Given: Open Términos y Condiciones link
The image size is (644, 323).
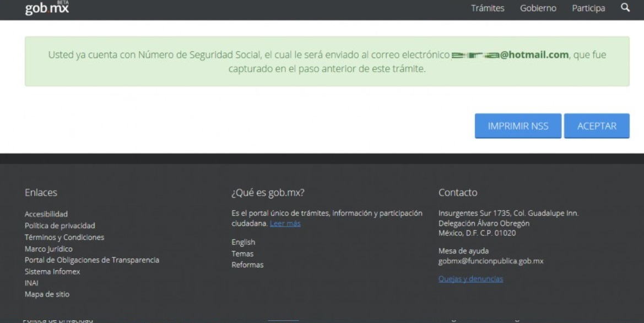Looking at the screenshot, I should pyautogui.click(x=64, y=237).
